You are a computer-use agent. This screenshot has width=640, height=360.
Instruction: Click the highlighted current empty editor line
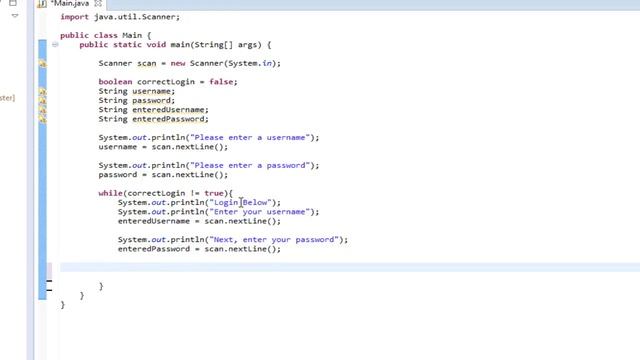(350, 267)
